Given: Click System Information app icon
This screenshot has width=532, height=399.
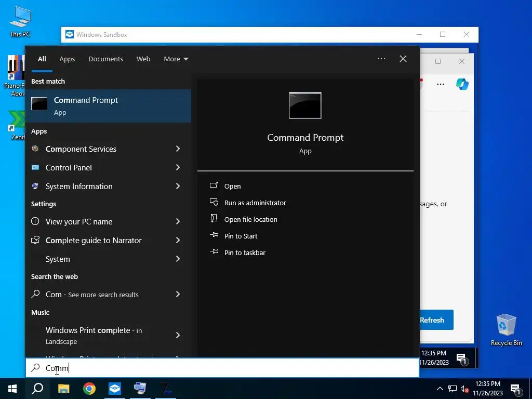Looking at the screenshot, I should pos(35,186).
